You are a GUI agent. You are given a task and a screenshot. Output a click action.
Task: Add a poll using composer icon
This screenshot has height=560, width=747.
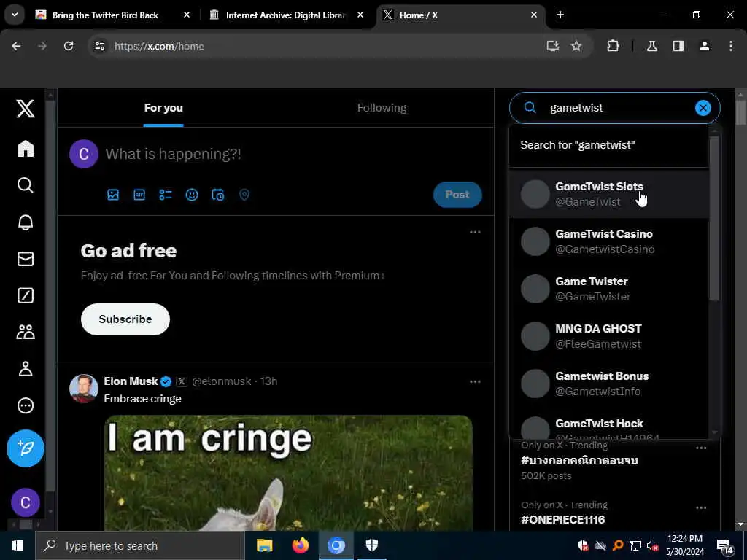click(x=166, y=194)
